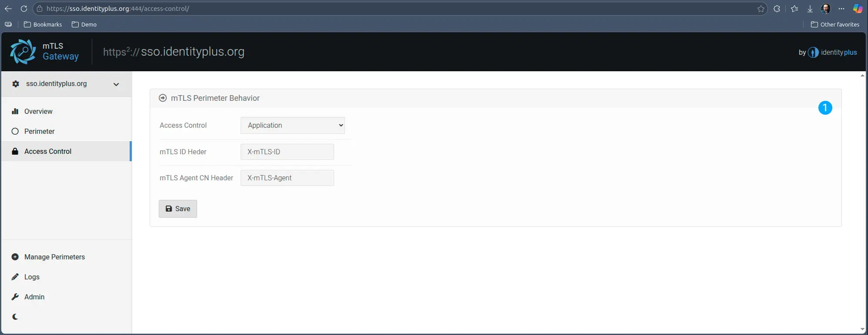Click the mTLS Gateway logo icon
Screen dimensions: 868x335
click(23, 52)
